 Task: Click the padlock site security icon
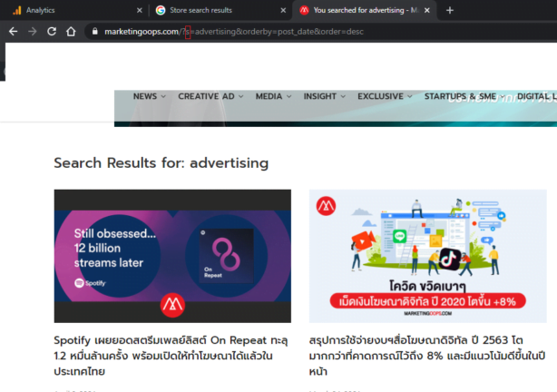pyautogui.click(x=95, y=31)
